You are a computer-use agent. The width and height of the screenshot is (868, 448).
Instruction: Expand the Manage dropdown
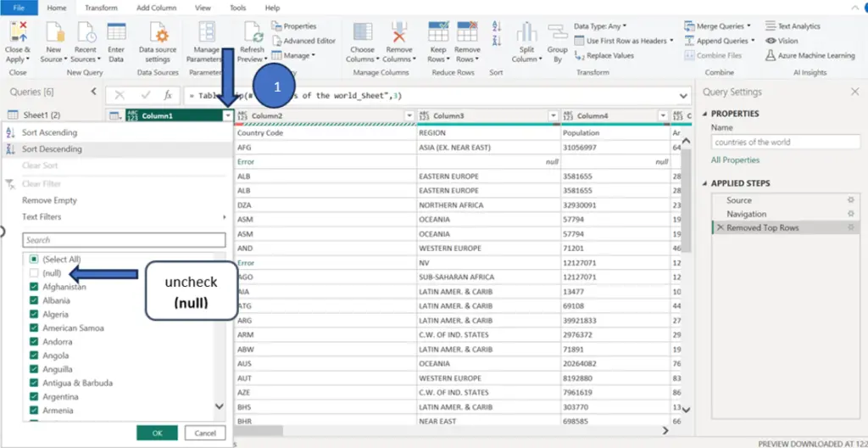pos(314,55)
